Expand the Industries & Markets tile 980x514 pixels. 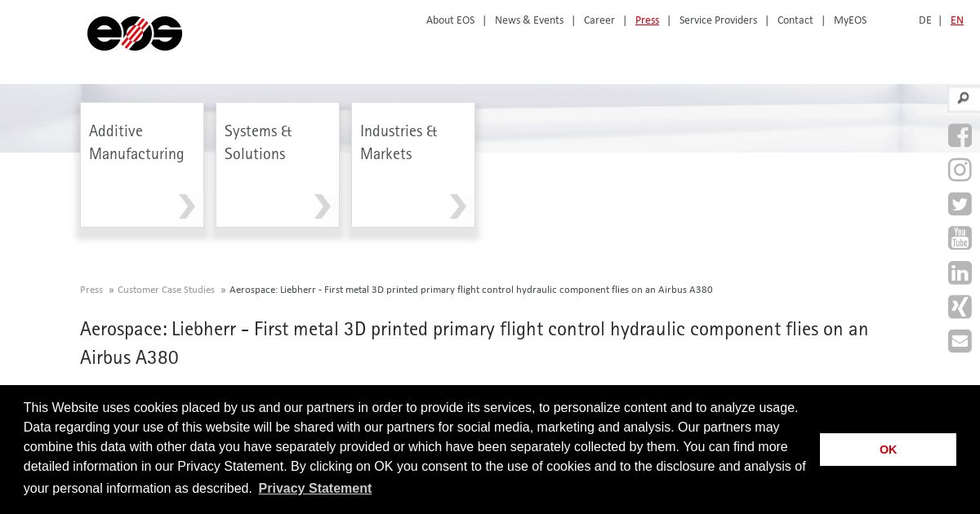click(413, 165)
